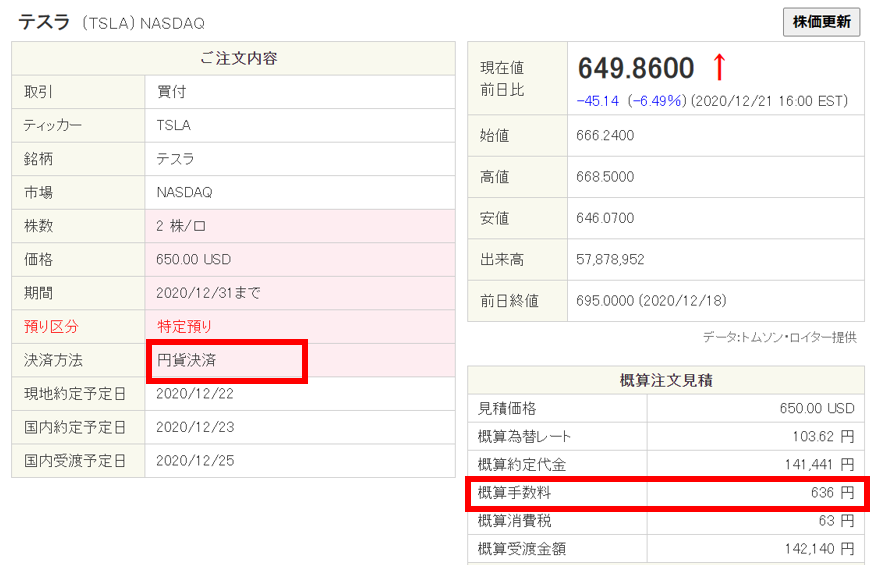Click the red up-arrow beside current price
This screenshot has height=565, width=870.
coord(719,67)
